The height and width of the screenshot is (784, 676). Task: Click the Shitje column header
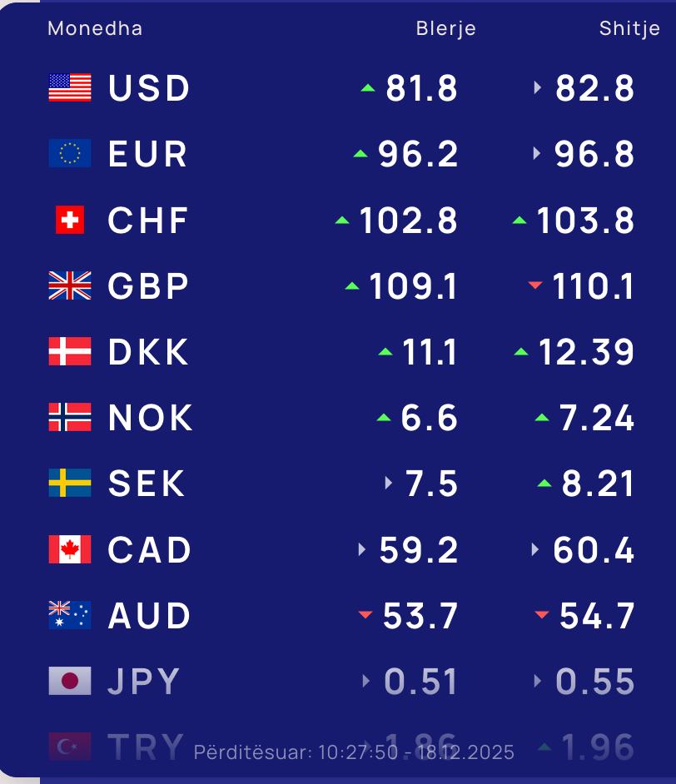[x=629, y=28]
